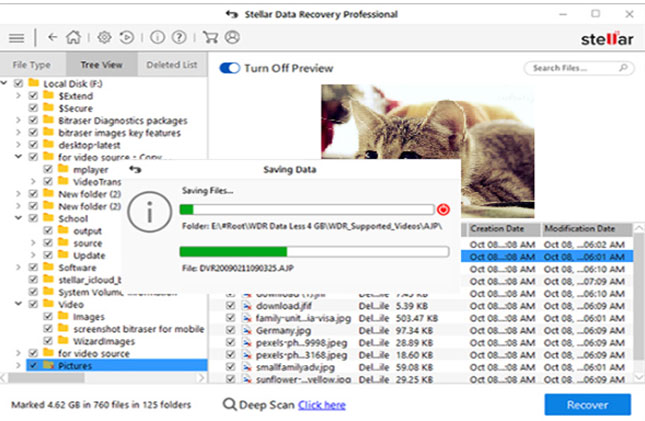This screenshot has width=645, height=421.
Task: Collapse the Video folder node
Action: pyautogui.click(x=18, y=304)
